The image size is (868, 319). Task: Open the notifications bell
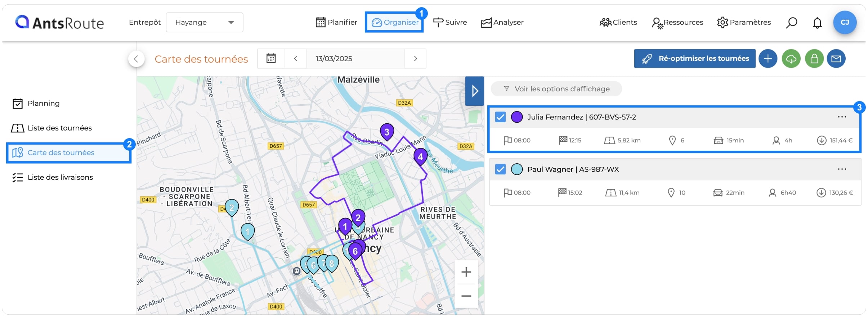817,23
